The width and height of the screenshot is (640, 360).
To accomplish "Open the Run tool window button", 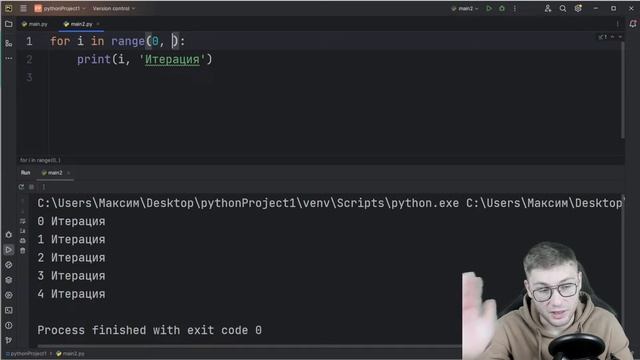I will click(x=9, y=250).
